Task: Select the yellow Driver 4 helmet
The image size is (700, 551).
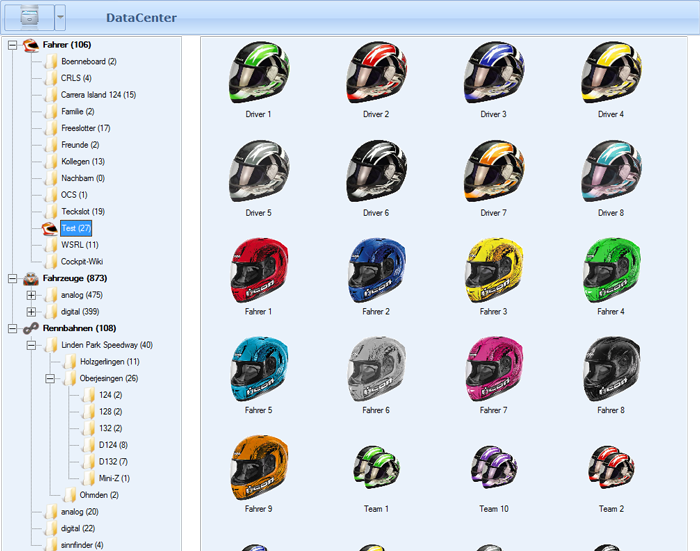Action: tap(611, 72)
